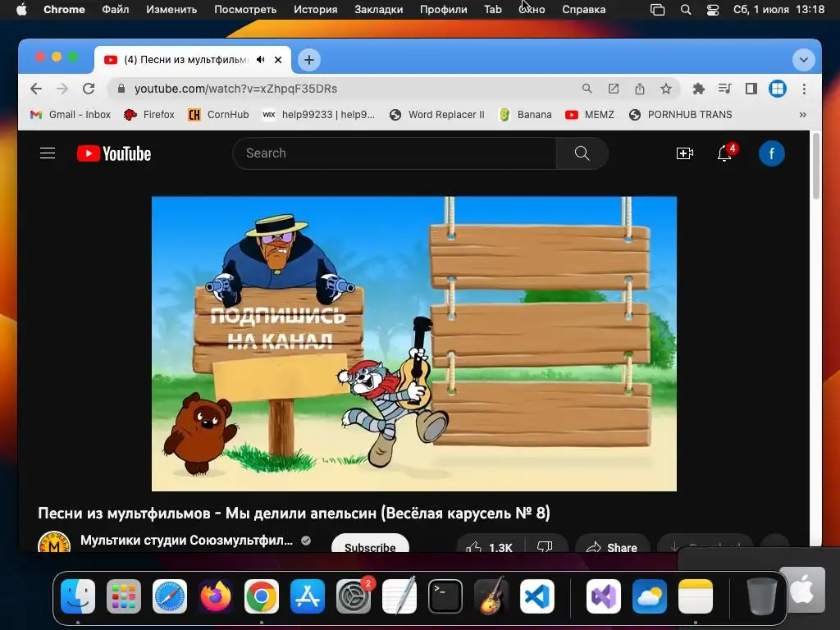The image size is (840, 630).
Task: Open the Изменить menu
Action: click(x=171, y=10)
